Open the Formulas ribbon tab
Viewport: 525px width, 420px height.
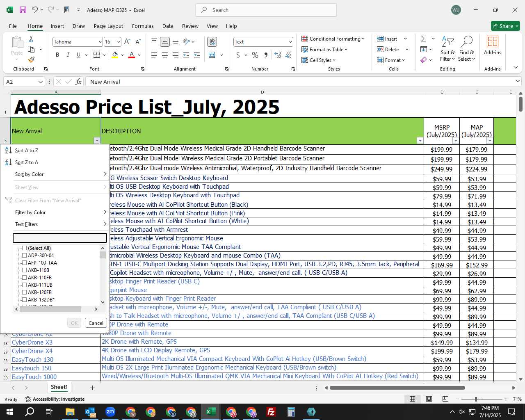[143, 26]
